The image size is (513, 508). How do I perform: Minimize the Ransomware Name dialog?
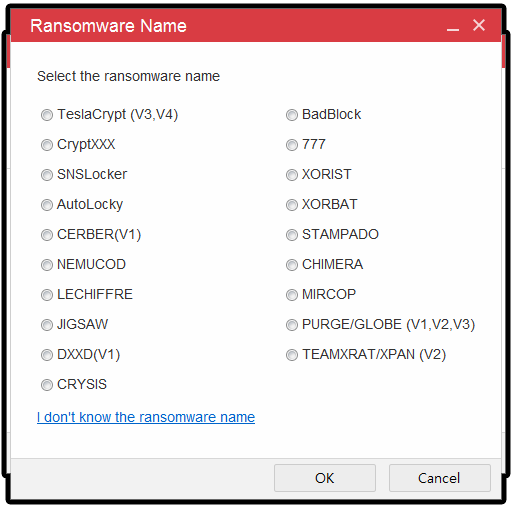453,27
